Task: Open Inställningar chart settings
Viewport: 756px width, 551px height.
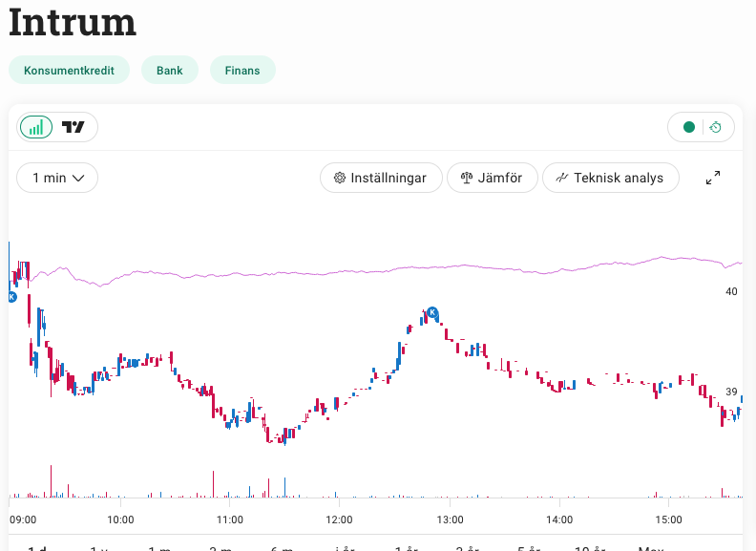Action: pyautogui.click(x=381, y=178)
